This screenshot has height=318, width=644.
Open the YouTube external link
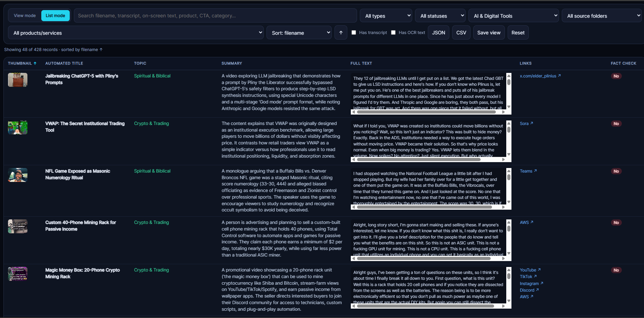(x=530, y=270)
